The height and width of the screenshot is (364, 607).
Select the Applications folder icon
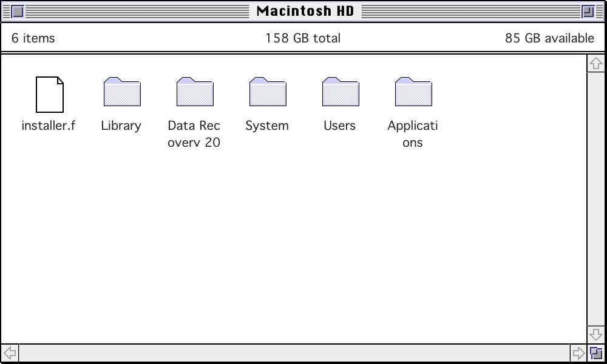point(413,92)
